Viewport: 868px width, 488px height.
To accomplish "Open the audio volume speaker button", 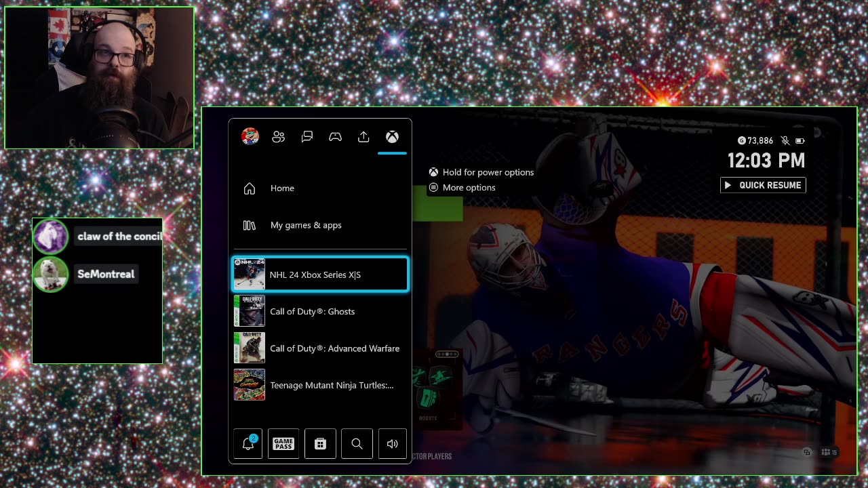I will 392,444.
